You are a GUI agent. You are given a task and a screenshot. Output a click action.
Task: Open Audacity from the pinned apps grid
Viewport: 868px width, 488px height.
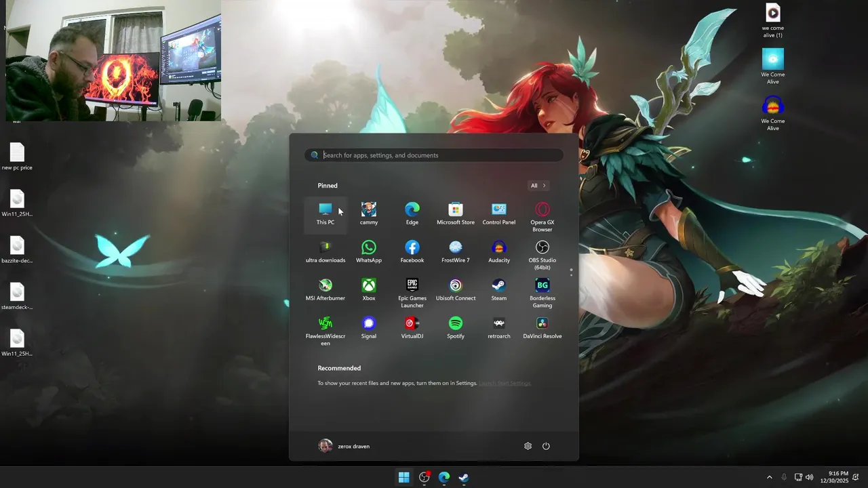coord(499,252)
